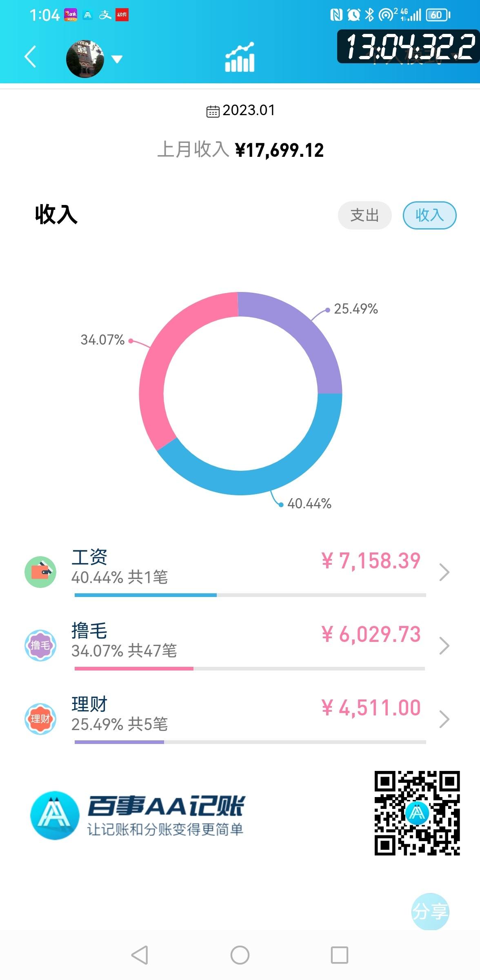The width and height of the screenshot is (480, 980).
Task: Expand 理财 details chevron
Action: tap(444, 719)
